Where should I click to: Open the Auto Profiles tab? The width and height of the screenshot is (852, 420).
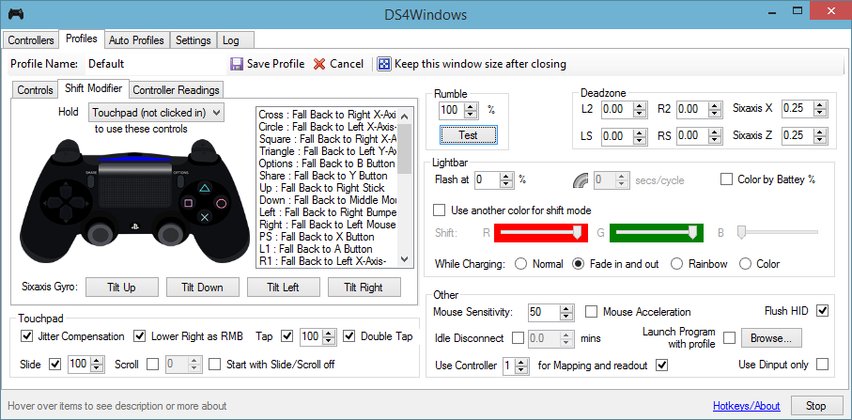[136, 41]
